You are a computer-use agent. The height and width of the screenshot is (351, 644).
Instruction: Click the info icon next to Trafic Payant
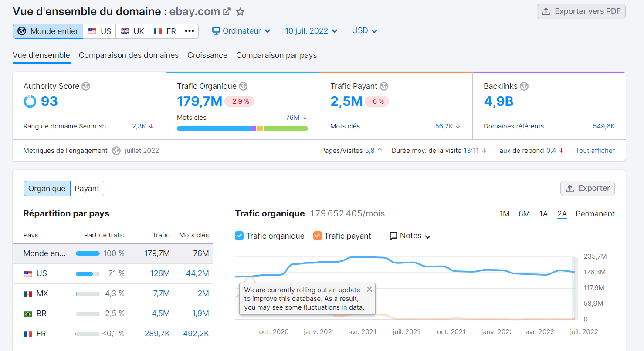(384, 86)
